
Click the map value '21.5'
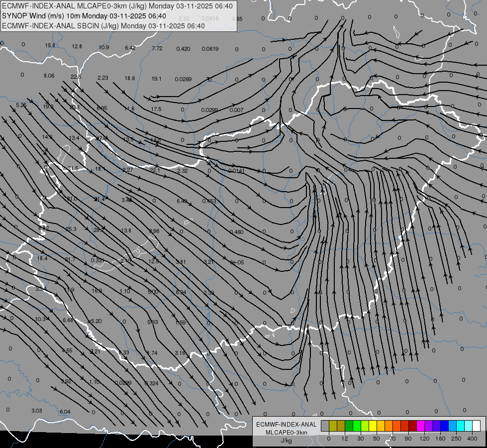[x=73, y=168]
